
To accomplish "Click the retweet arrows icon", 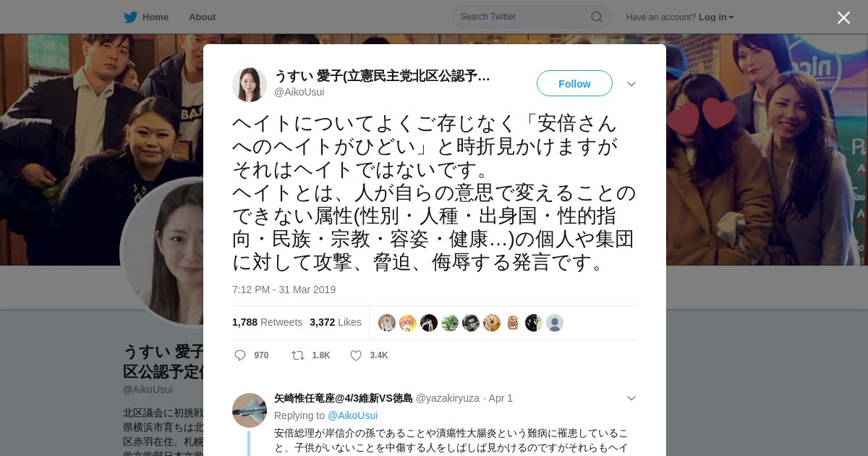I will tap(297, 355).
